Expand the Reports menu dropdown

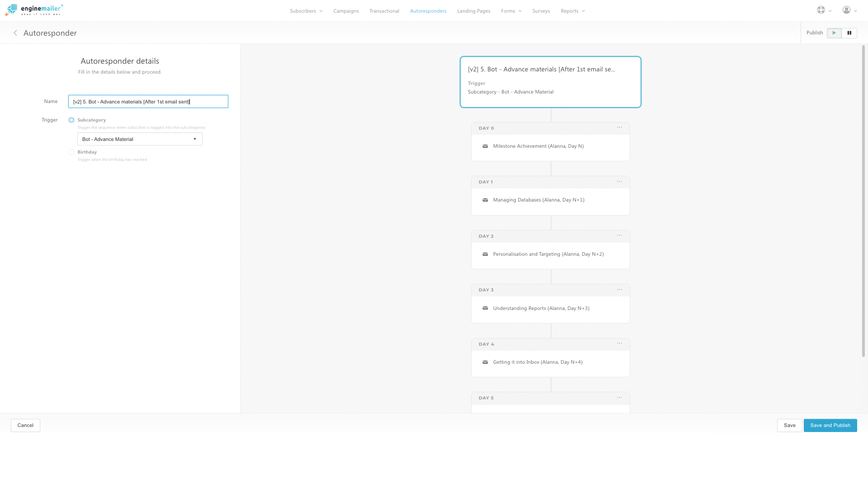pos(572,11)
